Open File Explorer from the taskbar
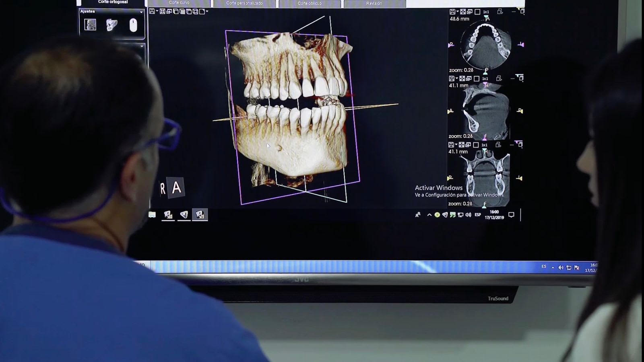The width and height of the screenshot is (644, 362). coord(152,215)
